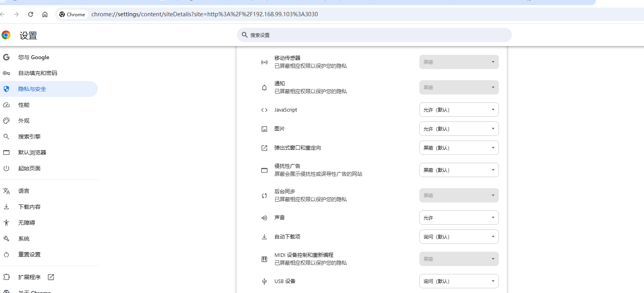Click the default browser window icon

pyautogui.click(x=6, y=152)
